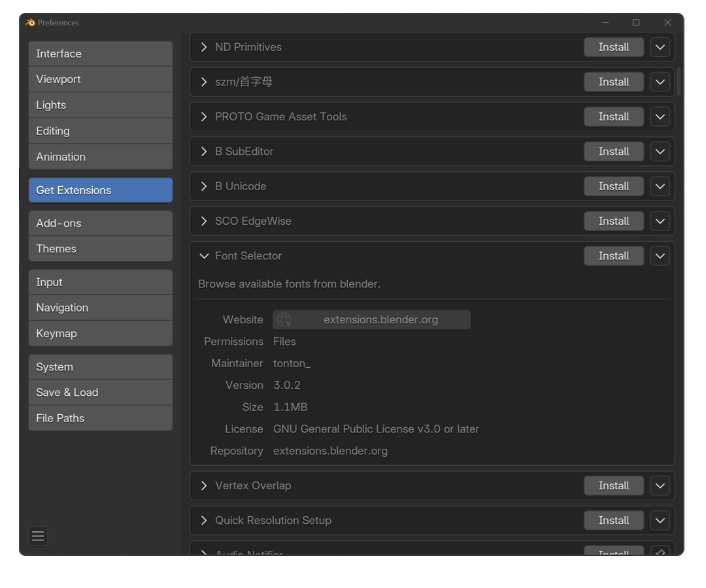Open the File Paths section
706x588 pixels.
point(101,418)
